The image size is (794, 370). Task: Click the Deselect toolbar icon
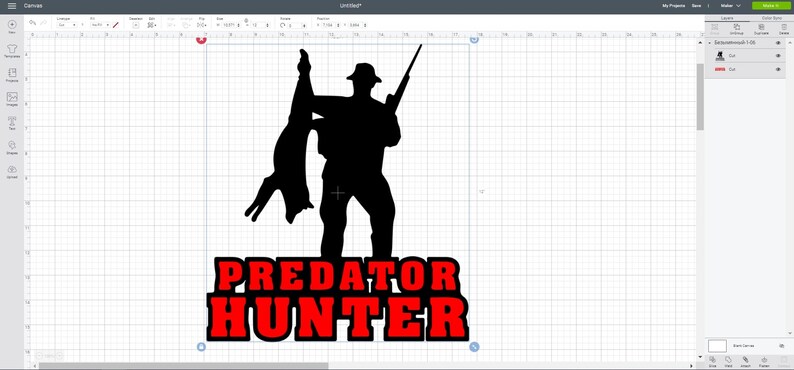click(135, 25)
